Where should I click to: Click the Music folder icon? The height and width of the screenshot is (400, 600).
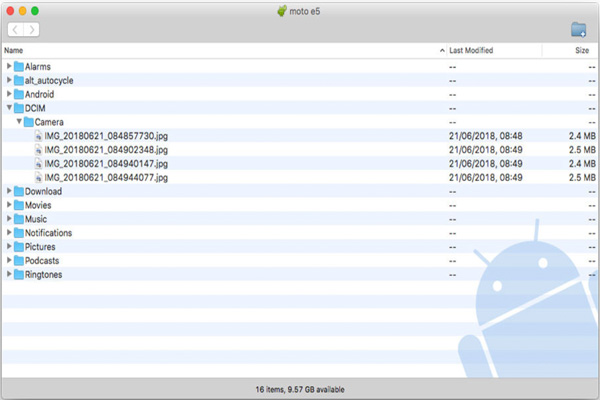(19, 219)
